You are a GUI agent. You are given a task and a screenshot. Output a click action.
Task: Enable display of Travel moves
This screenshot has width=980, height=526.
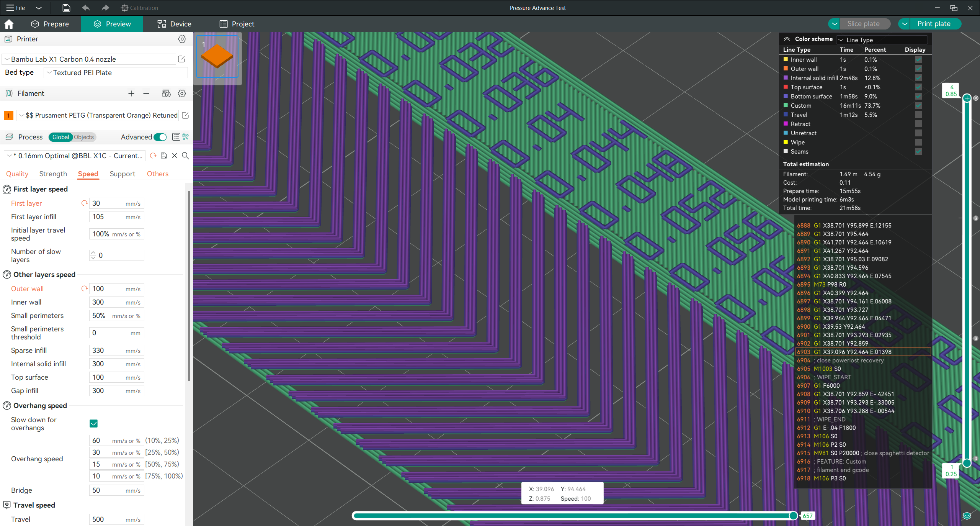click(918, 115)
